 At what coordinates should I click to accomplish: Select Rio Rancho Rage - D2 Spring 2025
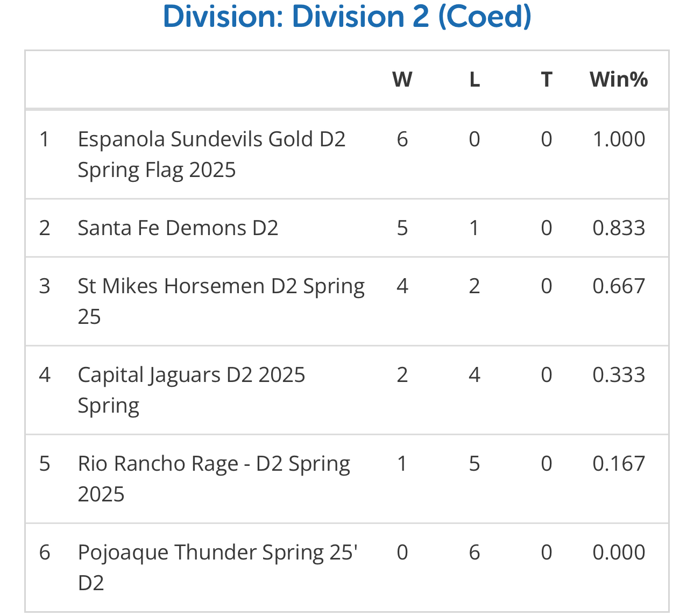pyautogui.click(x=214, y=479)
